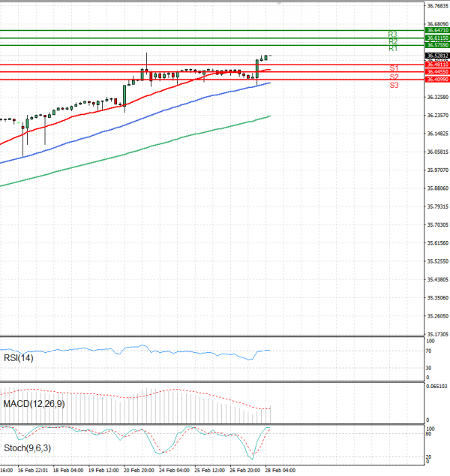
Task: Select the 36.40990 red price tag
Action: point(436,79)
